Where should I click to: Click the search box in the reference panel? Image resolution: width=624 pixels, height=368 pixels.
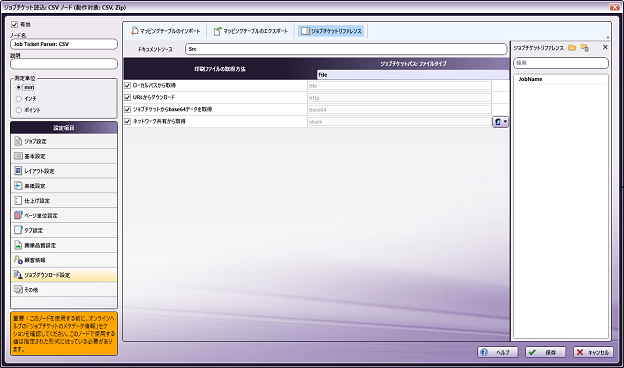coord(561,63)
